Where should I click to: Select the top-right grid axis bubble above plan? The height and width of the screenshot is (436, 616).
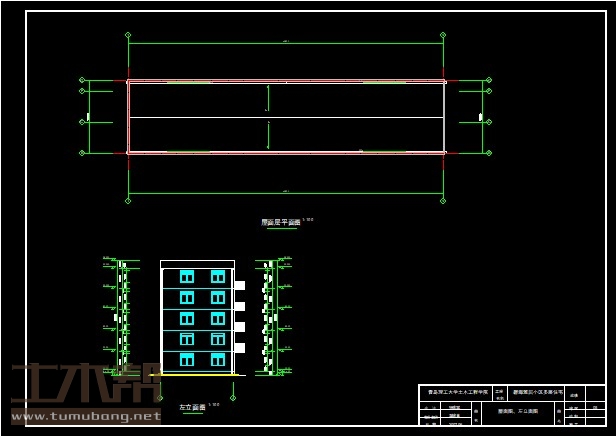coord(443,35)
